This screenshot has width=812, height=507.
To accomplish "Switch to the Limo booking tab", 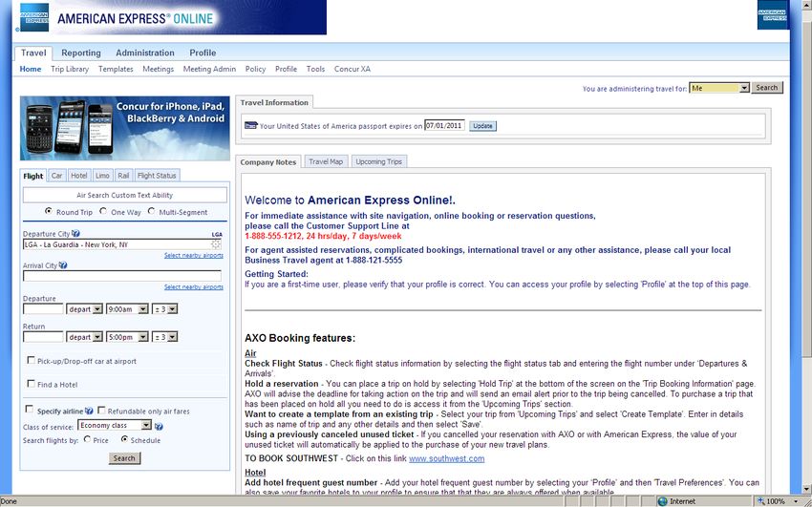I will [102, 176].
